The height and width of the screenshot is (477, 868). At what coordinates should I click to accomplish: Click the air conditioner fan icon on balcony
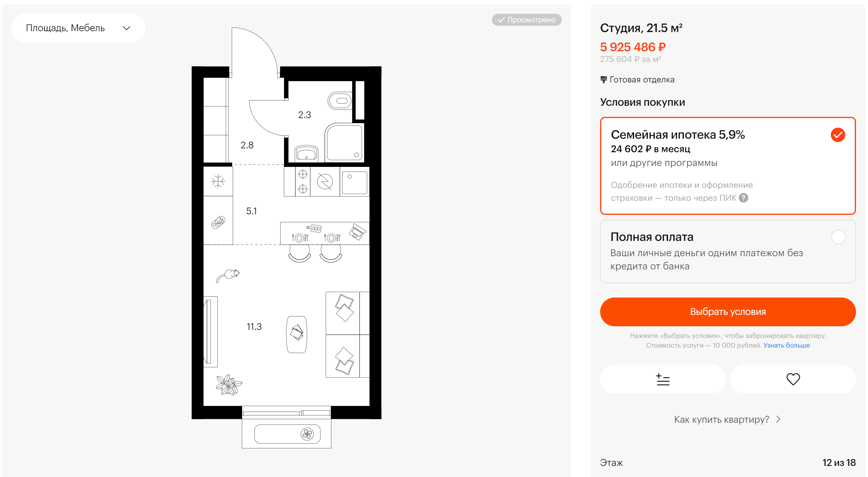coord(307,434)
